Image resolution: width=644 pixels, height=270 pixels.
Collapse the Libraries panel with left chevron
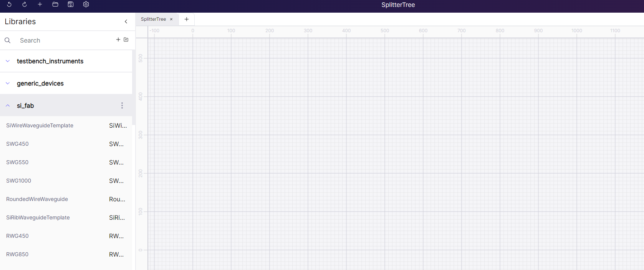coord(126,22)
